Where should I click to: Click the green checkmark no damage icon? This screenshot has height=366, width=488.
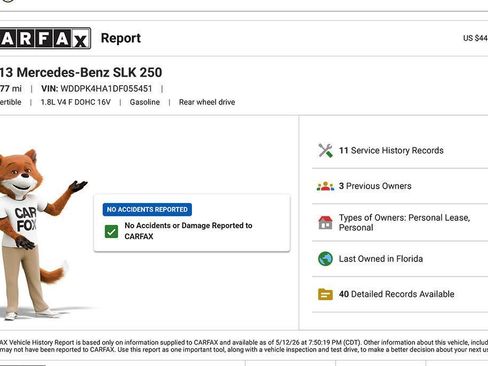111,231
